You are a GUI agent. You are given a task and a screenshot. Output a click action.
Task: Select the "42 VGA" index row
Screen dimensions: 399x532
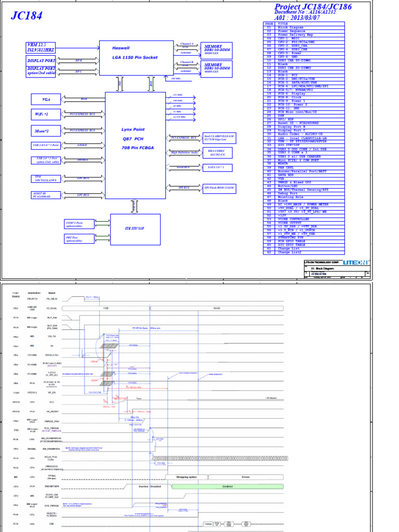(x=304, y=179)
